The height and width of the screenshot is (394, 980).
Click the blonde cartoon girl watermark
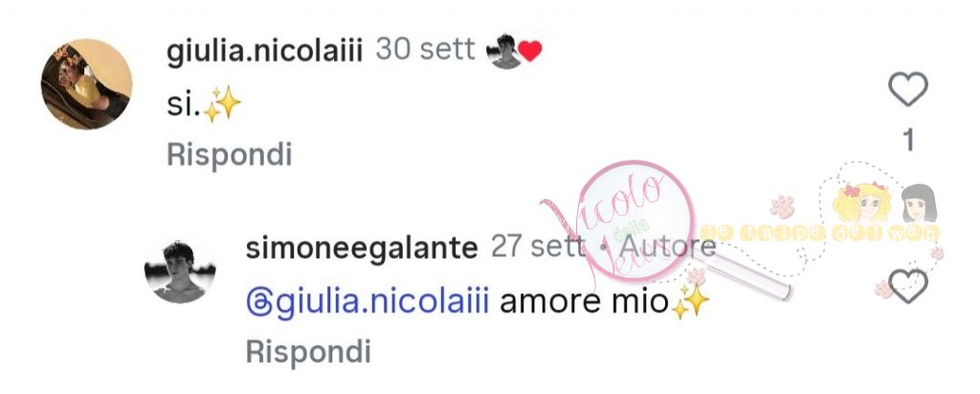click(x=862, y=203)
